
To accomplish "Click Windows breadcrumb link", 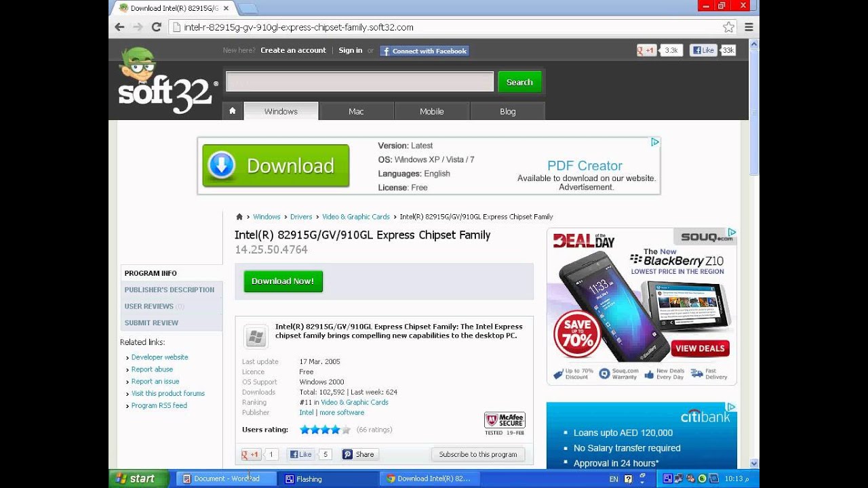I will [267, 217].
